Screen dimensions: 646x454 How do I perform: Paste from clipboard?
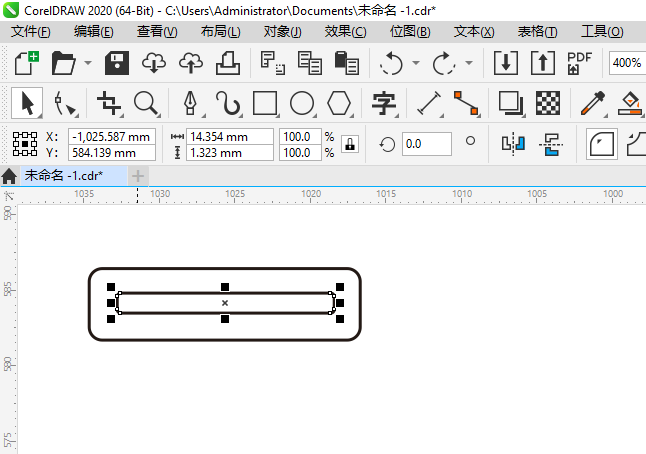coord(346,63)
